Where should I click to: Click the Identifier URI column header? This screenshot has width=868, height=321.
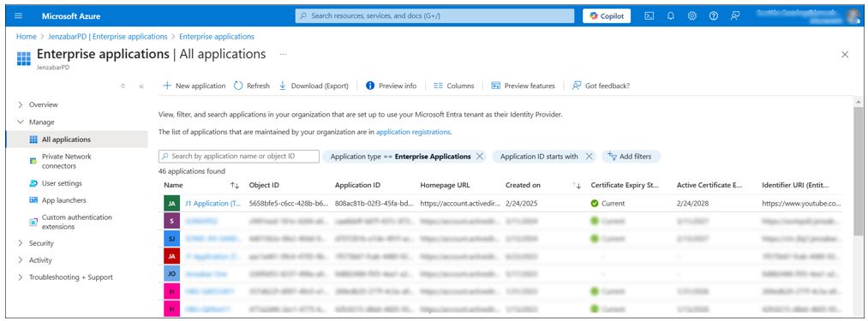tap(795, 186)
